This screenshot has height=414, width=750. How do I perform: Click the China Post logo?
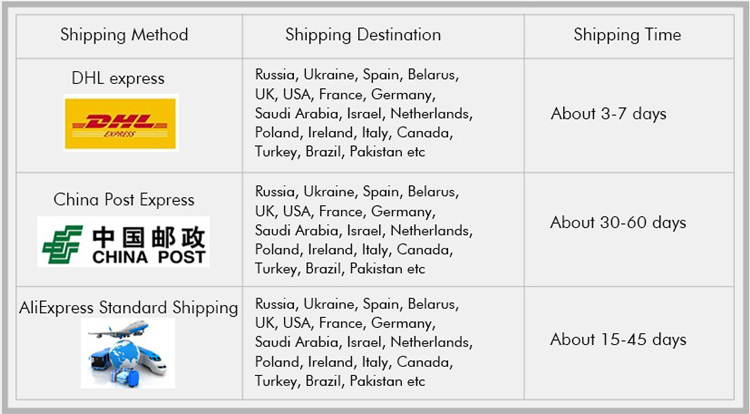(123, 243)
